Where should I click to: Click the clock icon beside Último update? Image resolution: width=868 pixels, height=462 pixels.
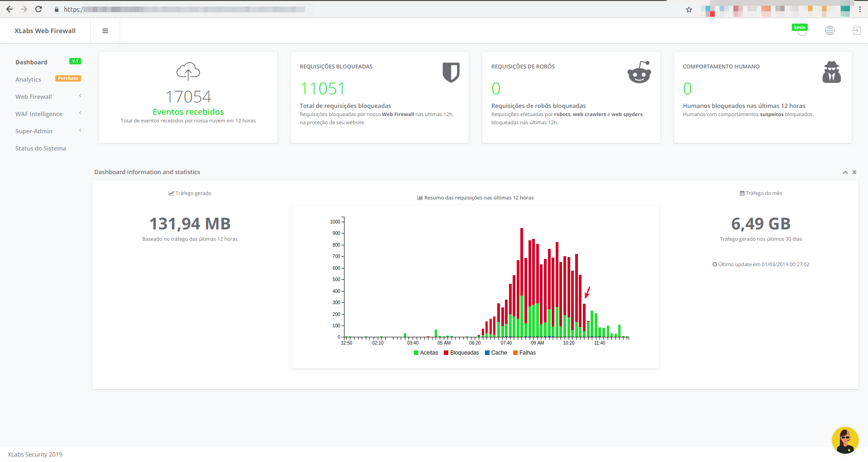point(715,264)
